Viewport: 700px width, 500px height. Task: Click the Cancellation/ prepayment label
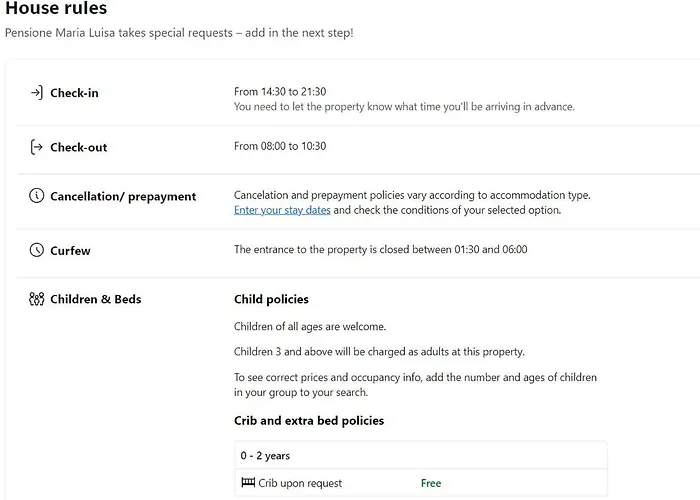pyautogui.click(x=123, y=196)
